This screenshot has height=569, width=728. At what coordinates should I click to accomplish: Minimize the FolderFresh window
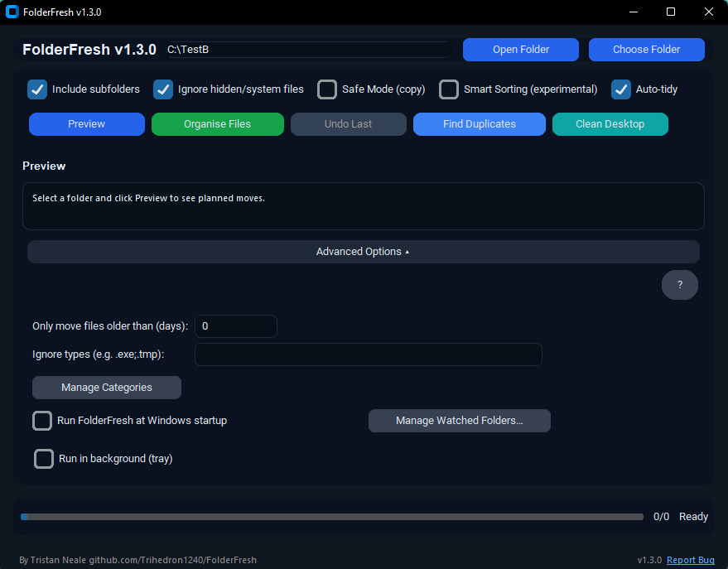coord(634,12)
